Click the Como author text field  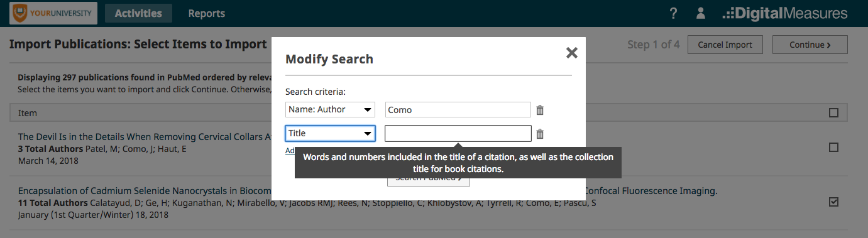tap(458, 110)
